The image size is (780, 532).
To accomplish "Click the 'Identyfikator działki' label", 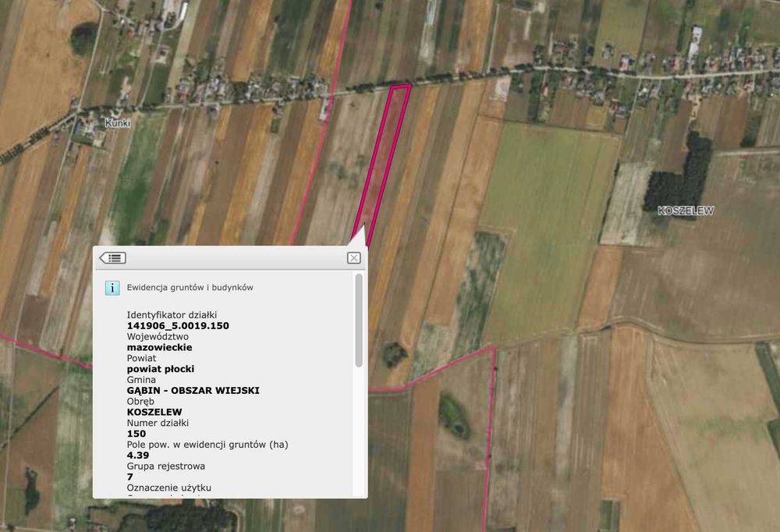I will 172,314.
